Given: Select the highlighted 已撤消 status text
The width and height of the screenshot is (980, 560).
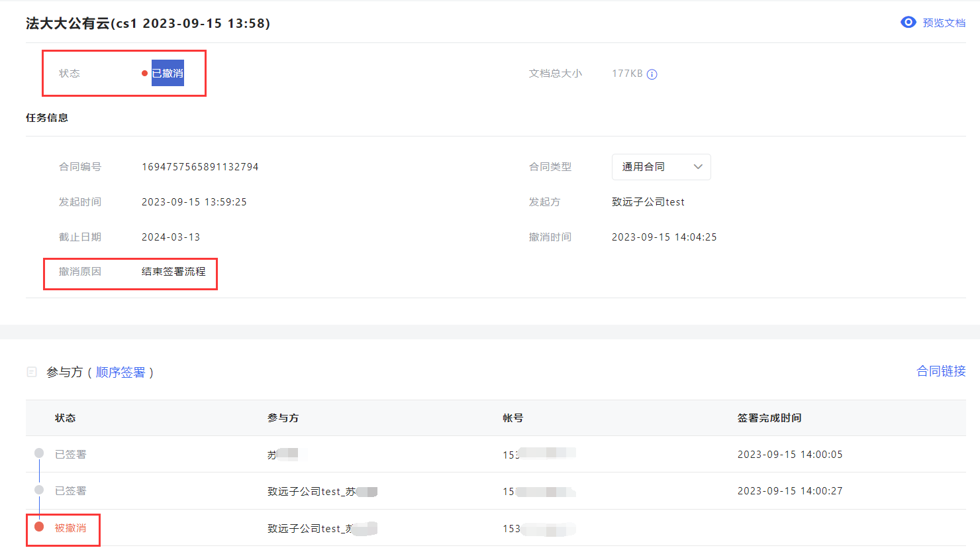Looking at the screenshot, I should point(168,74).
